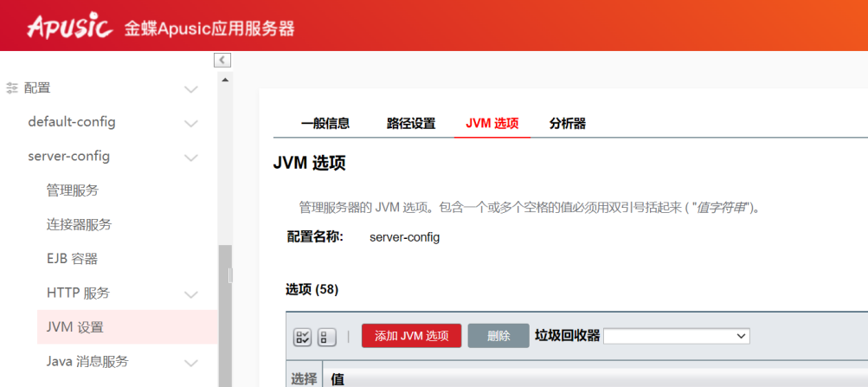Expand the Java 消息服务 chevron
Image resolution: width=868 pixels, height=387 pixels.
[191, 364]
